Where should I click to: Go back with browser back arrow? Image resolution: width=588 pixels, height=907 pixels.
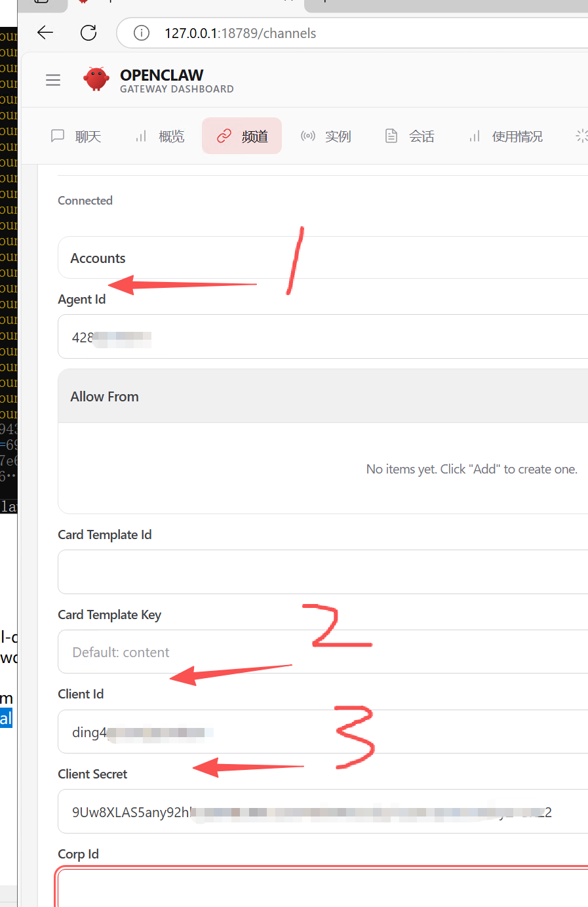pyautogui.click(x=45, y=33)
